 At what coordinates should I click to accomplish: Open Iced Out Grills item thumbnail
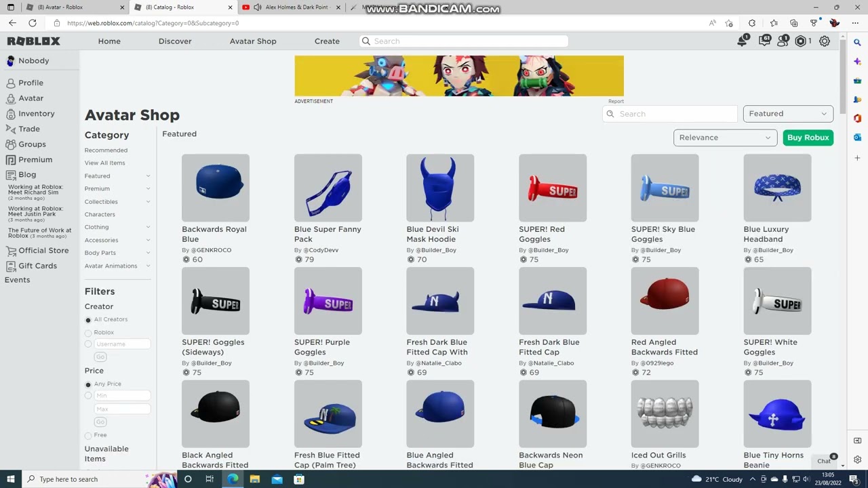665,413
